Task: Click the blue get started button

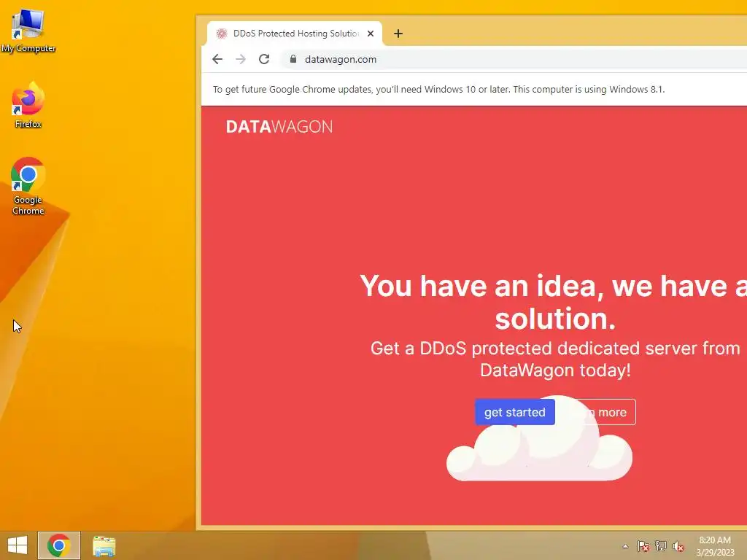Action: tap(514, 412)
